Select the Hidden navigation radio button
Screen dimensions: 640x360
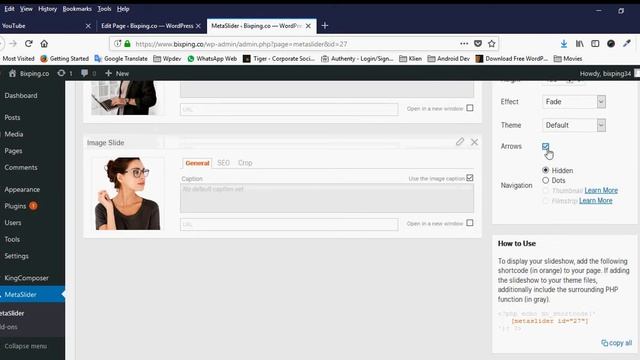546,170
